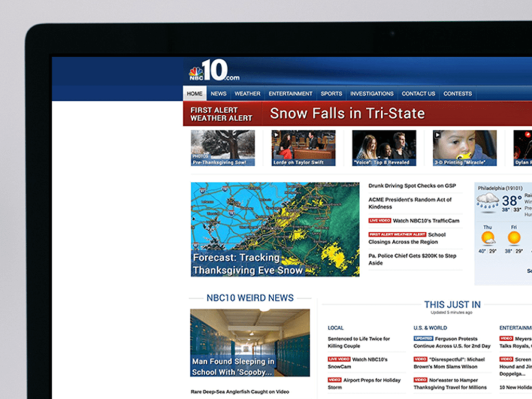The height and width of the screenshot is (399, 532).
Task: Open the CONTESTS menu item
Action: tap(457, 94)
